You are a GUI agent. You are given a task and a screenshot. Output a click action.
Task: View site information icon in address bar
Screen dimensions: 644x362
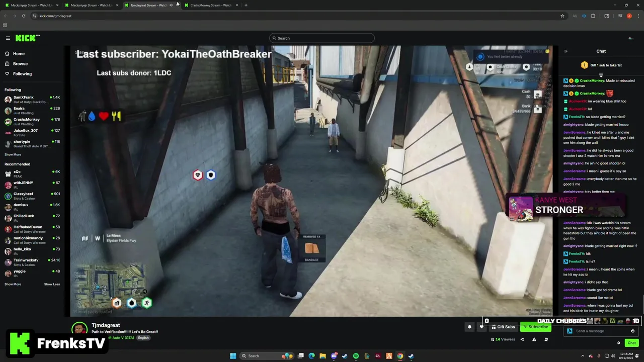34,16
